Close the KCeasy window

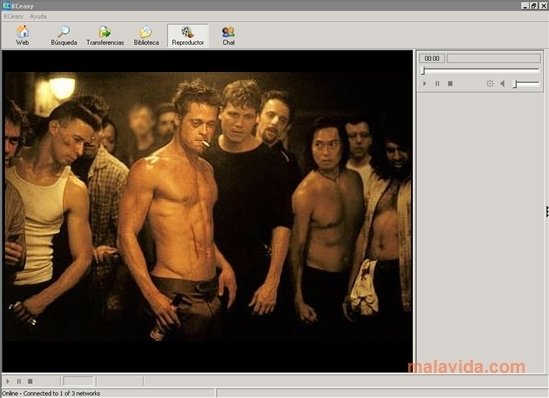point(543,6)
